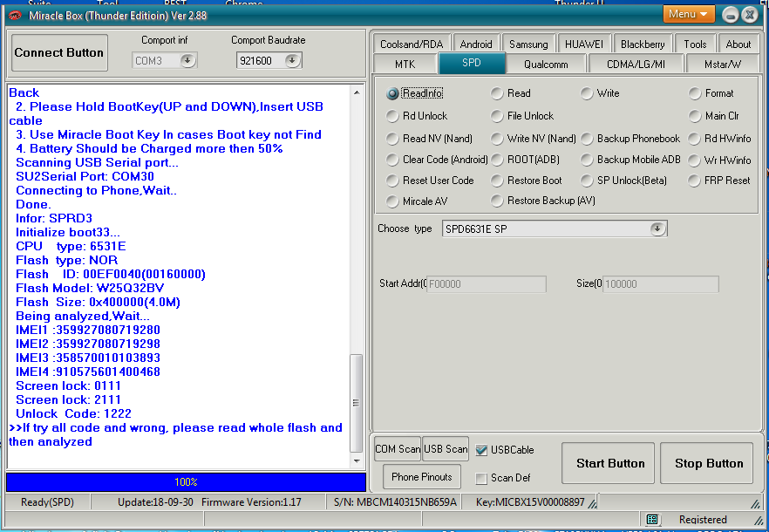Open the Tools tab
Screen dimensions: 769x532
(x=695, y=44)
